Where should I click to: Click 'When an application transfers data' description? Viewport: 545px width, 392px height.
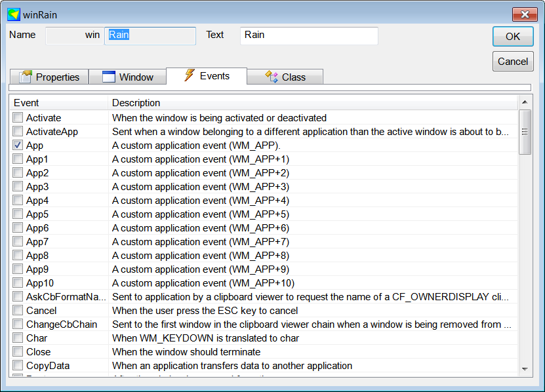pyautogui.click(x=232, y=366)
